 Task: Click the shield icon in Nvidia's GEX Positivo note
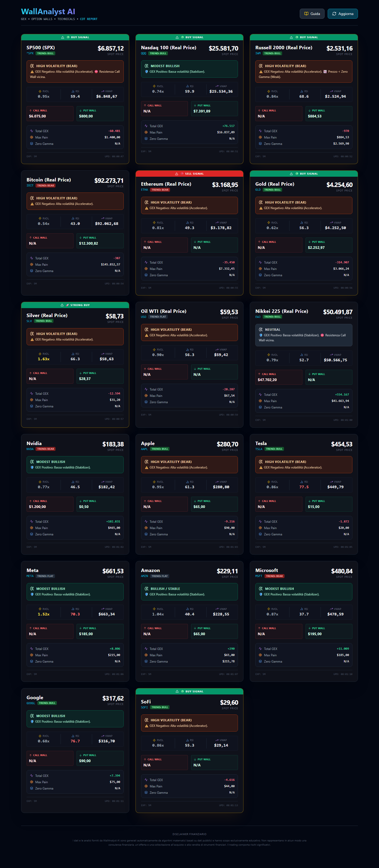pos(32,467)
